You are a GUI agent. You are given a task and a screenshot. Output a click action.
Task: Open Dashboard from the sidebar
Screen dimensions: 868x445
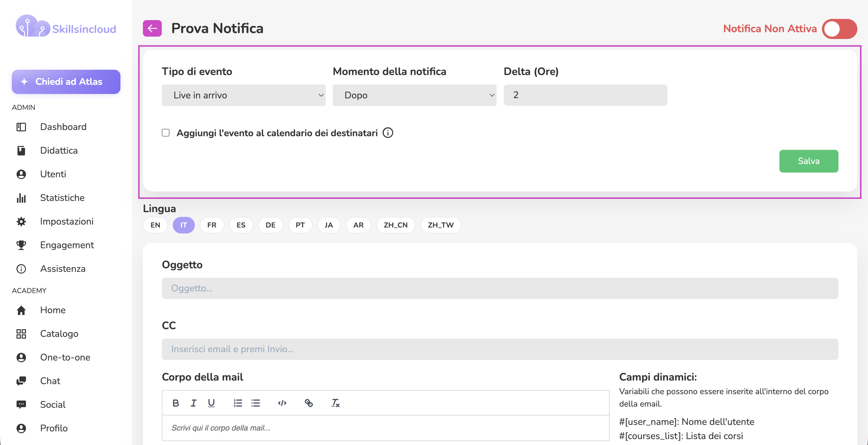tap(63, 127)
